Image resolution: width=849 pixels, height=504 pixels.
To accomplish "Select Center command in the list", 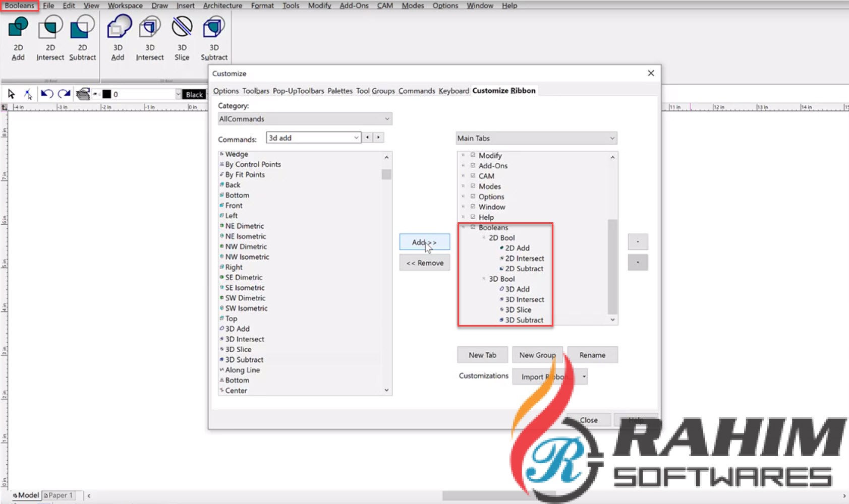I will [236, 391].
